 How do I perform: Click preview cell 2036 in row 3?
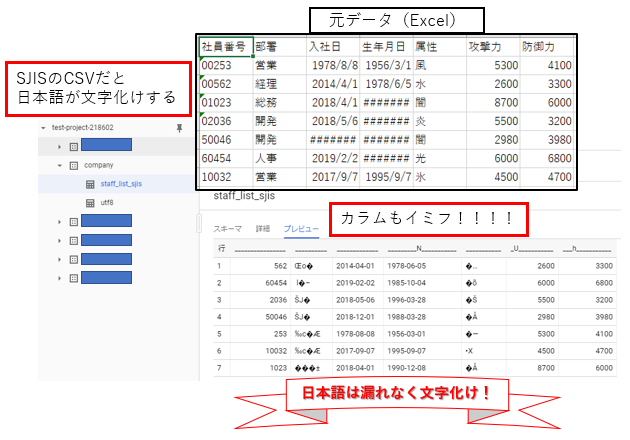tap(278, 300)
